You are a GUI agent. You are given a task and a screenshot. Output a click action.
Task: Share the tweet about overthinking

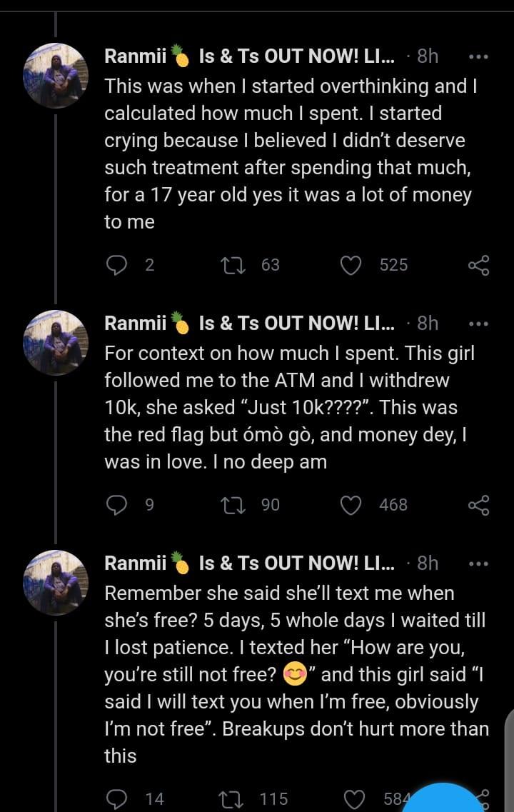pyautogui.click(x=478, y=265)
